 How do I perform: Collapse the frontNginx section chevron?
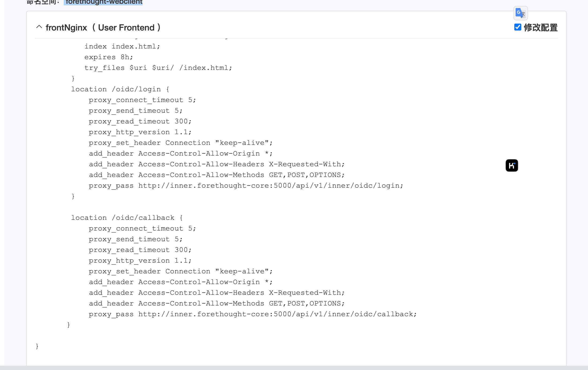point(39,27)
